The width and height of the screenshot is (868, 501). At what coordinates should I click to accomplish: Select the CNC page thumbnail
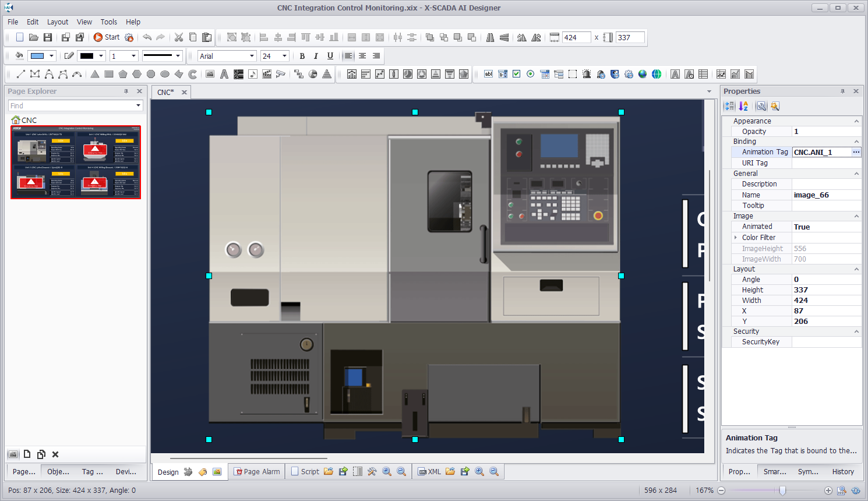point(76,162)
